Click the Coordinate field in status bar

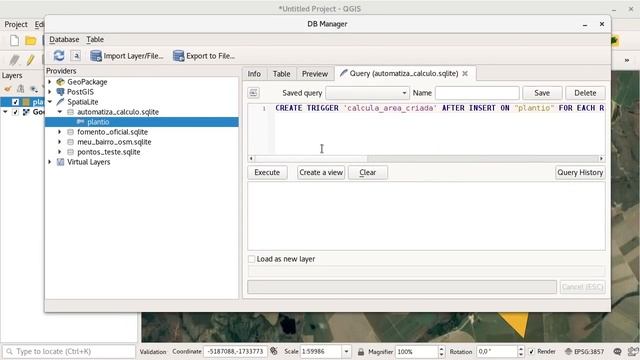[x=235, y=351]
